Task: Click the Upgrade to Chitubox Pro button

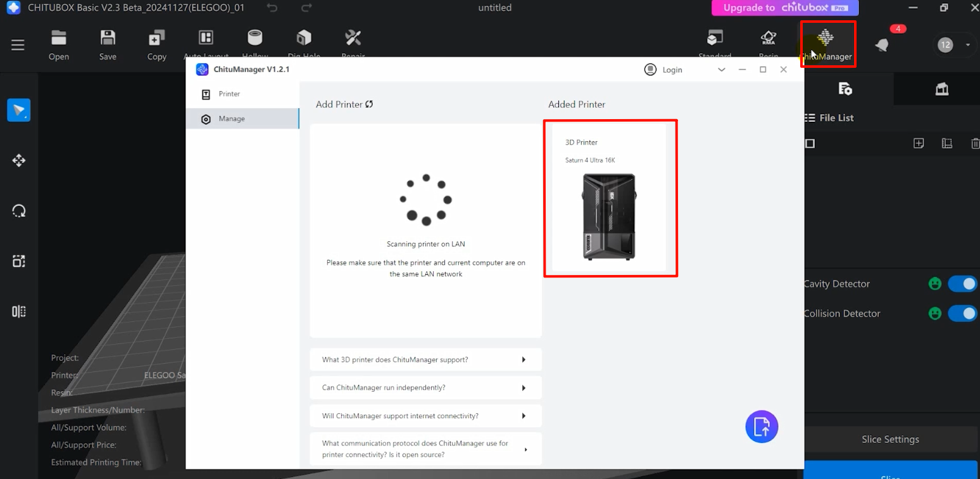Action: (x=785, y=8)
